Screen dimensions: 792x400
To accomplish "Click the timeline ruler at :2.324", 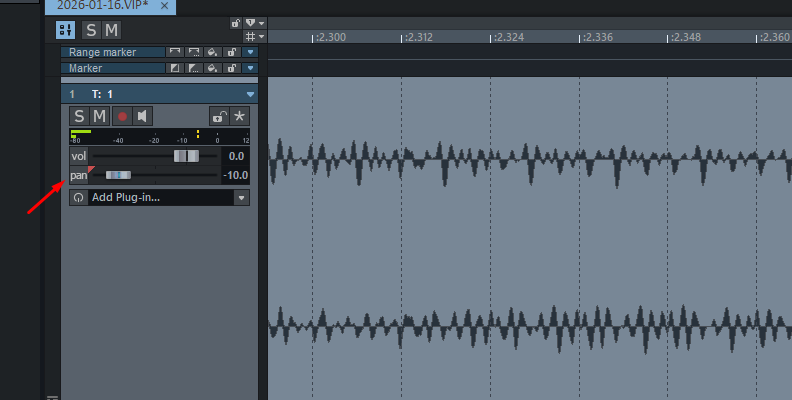I will [x=508, y=37].
